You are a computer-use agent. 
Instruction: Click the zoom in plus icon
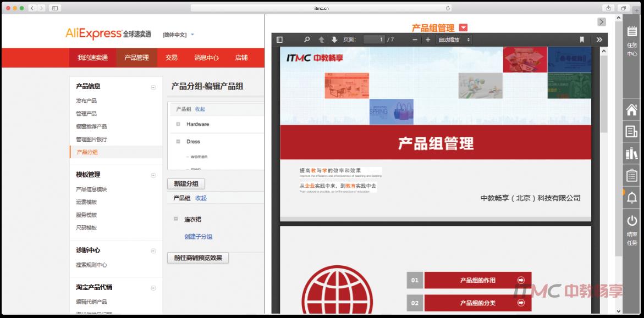tap(427, 40)
